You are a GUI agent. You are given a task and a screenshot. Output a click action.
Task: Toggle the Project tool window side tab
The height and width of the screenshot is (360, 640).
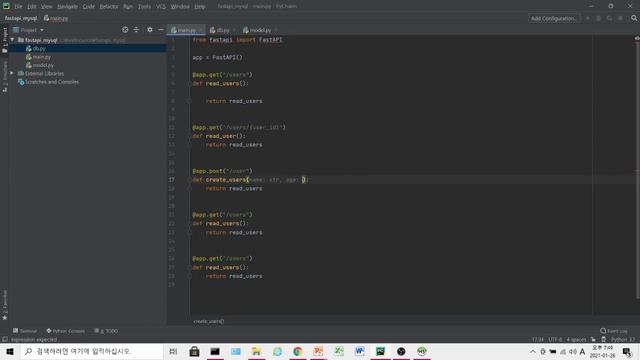[x=4, y=40]
